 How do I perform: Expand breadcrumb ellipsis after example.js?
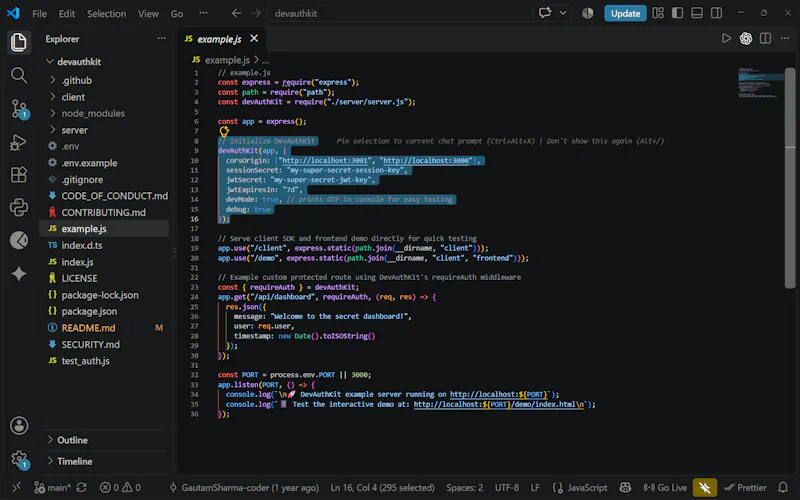click(x=265, y=60)
